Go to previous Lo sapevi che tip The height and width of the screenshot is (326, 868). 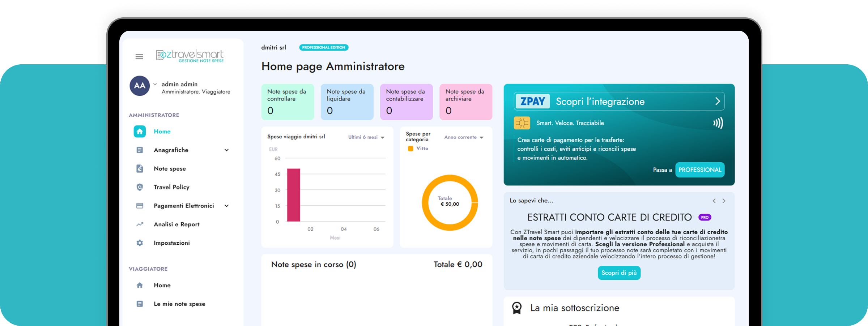(x=714, y=201)
